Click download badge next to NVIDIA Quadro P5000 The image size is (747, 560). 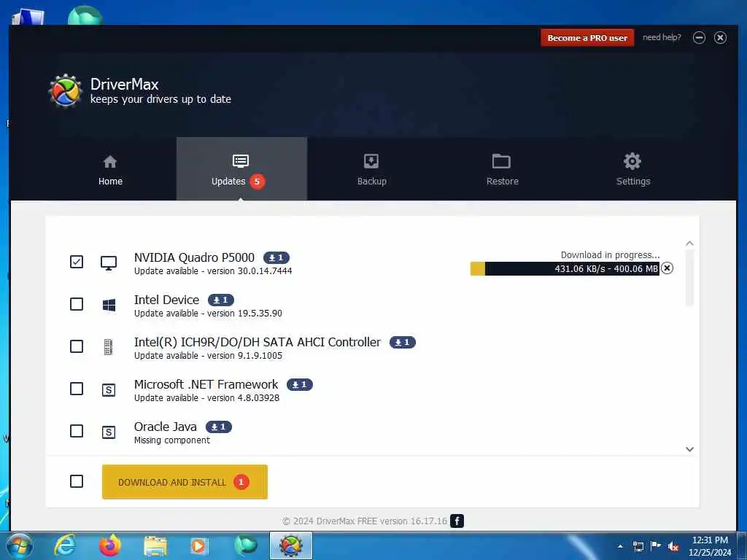pyautogui.click(x=276, y=257)
